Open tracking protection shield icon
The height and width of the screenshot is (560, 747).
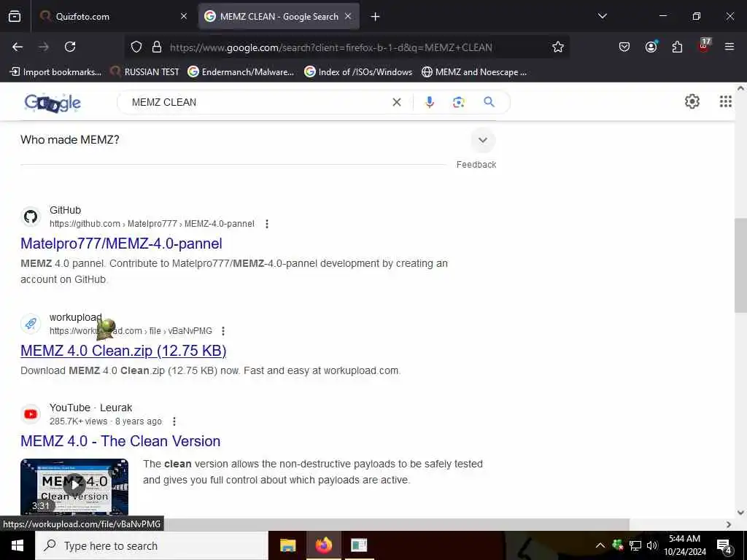[136, 47]
